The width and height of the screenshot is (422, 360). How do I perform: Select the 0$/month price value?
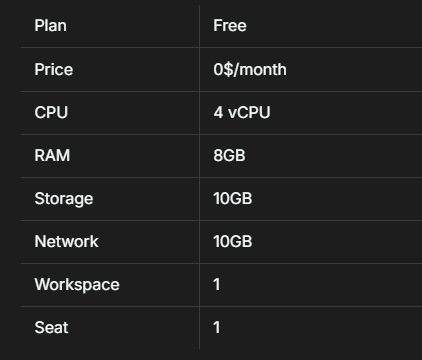(x=250, y=69)
